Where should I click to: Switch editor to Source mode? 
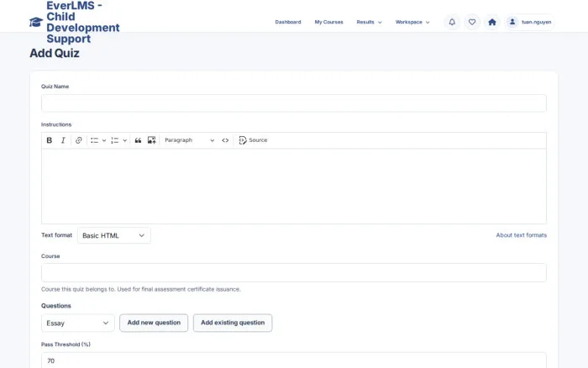[x=253, y=140]
